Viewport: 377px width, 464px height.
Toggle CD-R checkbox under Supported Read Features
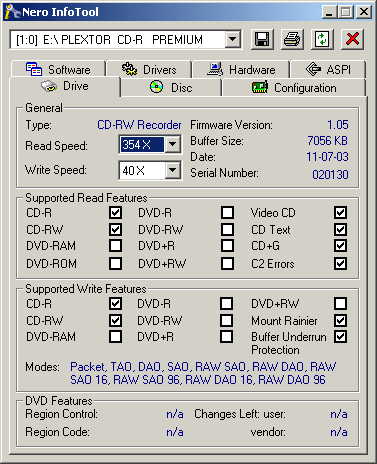pos(115,213)
